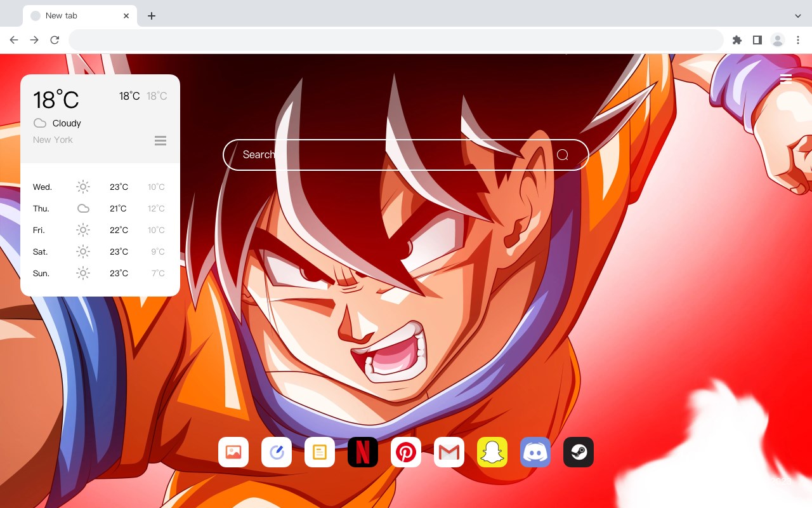Image resolution: width=812 pixels, height=508 pixels.
Task: Click the search magnifier icon
Action: [x=562, y=155]
